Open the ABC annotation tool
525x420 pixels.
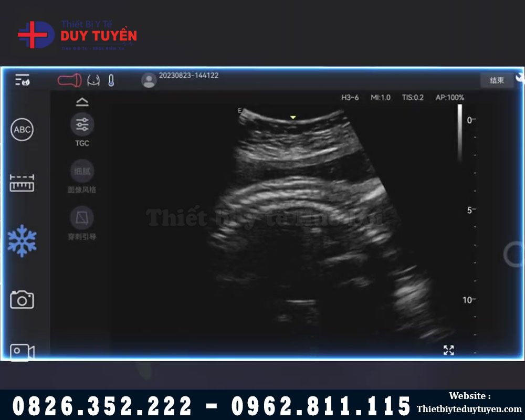[22, 130]
